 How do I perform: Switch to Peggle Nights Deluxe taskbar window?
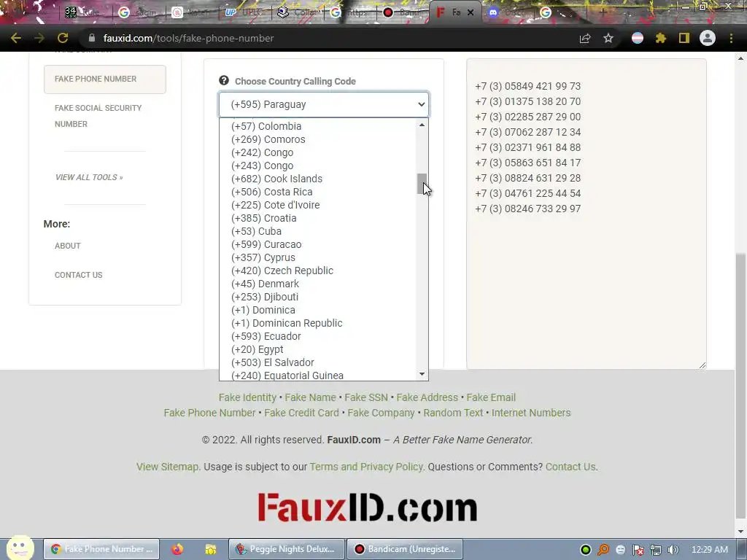(287, 549)
